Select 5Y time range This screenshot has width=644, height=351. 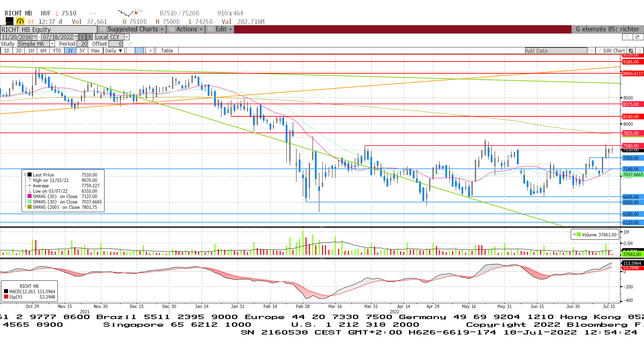[x=82, y=51]
